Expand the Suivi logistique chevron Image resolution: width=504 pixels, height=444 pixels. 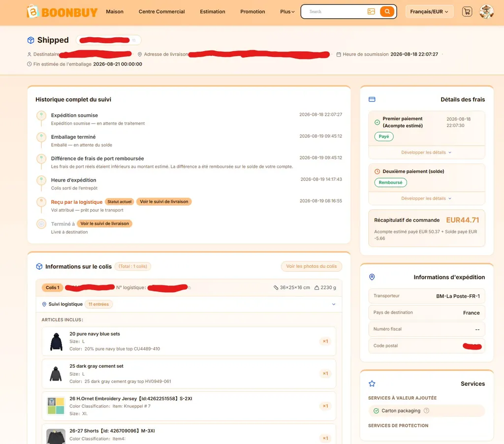[x=334, y=304]
